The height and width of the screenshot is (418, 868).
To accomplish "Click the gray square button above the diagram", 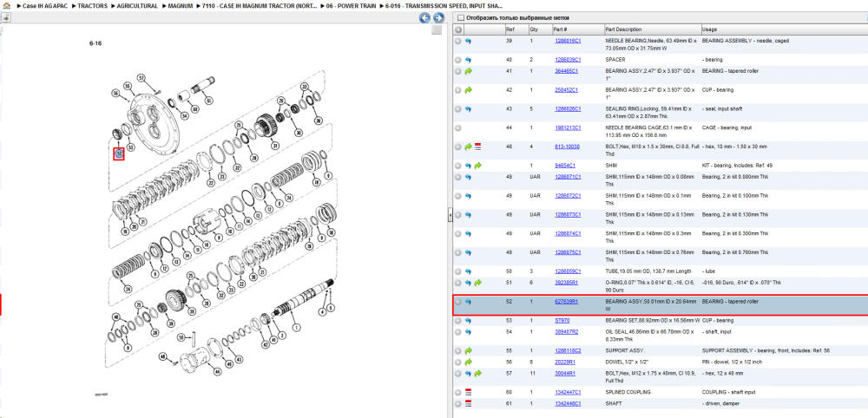I will (437, 29).
